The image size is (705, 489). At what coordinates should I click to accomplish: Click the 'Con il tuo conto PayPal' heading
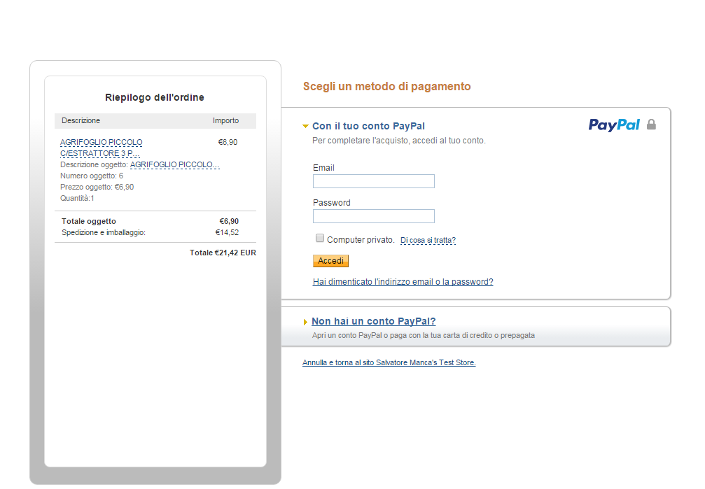(368, 126)
